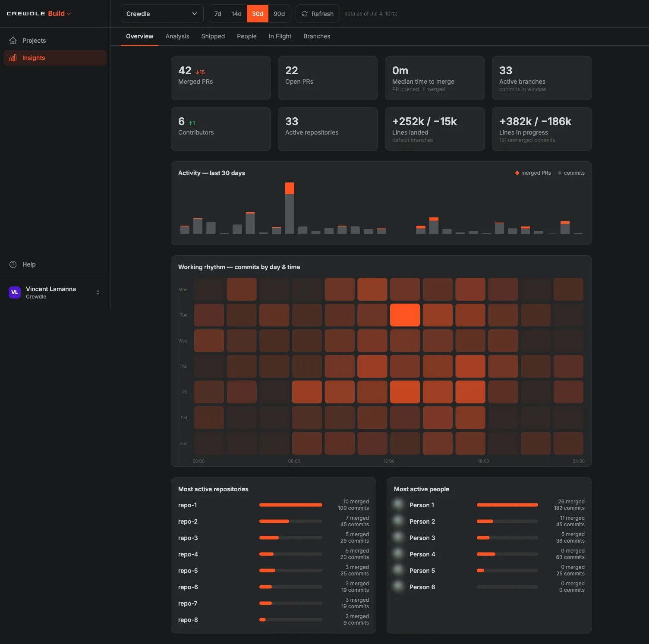Click the tallest bar in Activity chart
This screenshot has width=649, height=644.
[290, 208]
